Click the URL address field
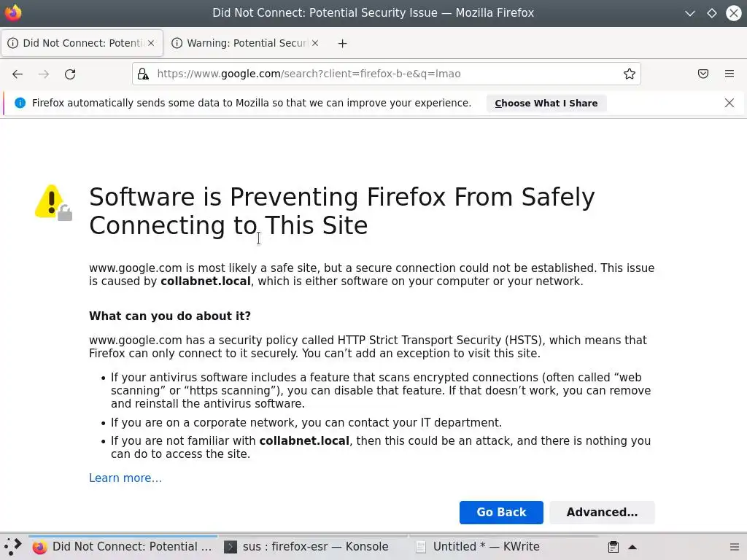Viewport: 747px width, 560px height. tap(386, 74)
